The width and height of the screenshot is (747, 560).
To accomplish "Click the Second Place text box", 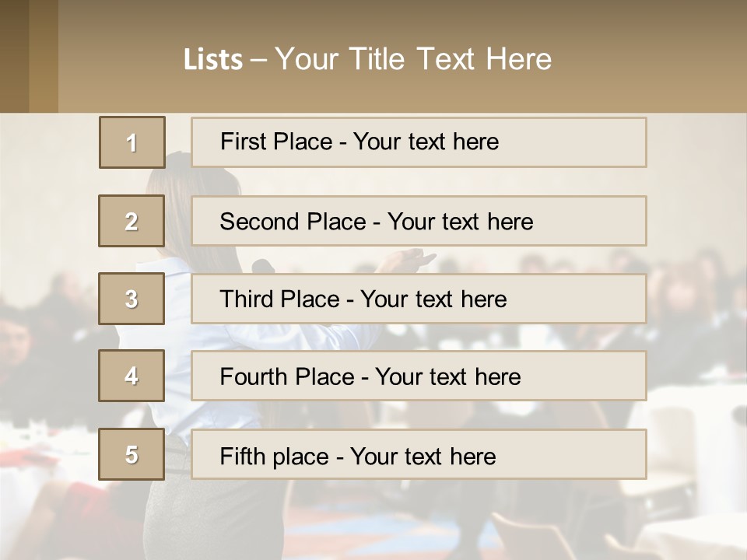I will point(419,221).
